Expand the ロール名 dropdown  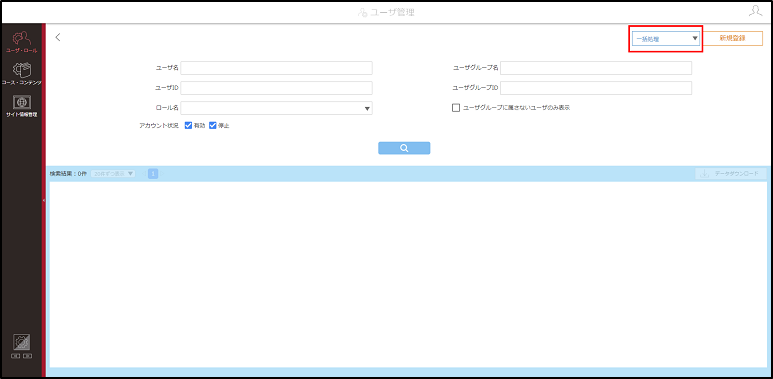(x=277, y=108)
